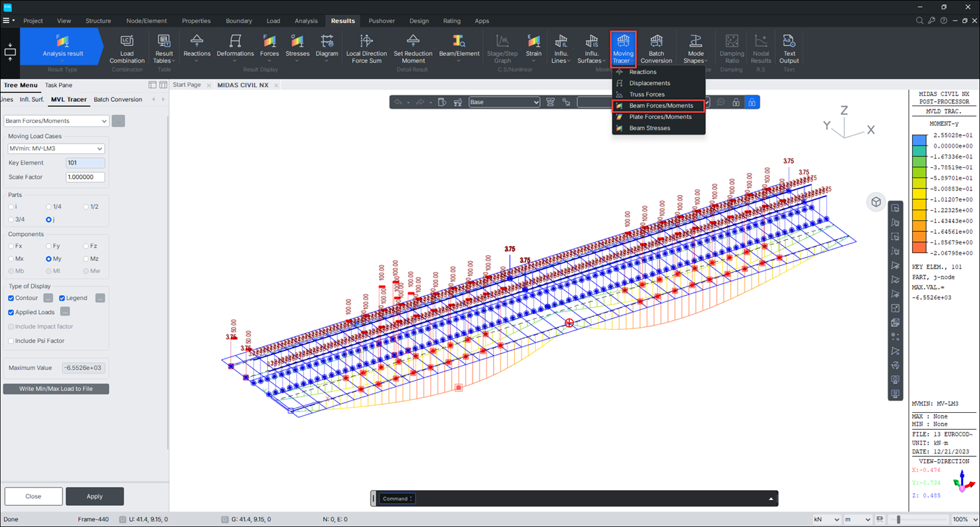Switch to the Start Page tab
Screen dimensions: 980x527
click(187, 85)
